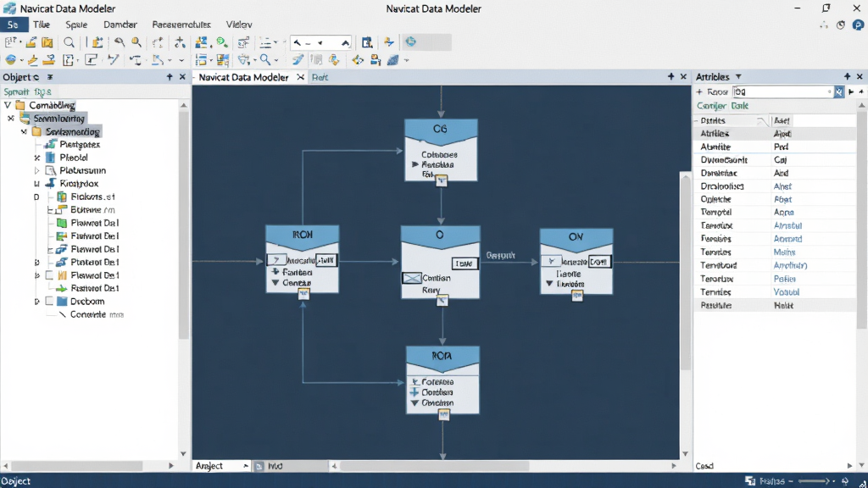The height and width of the screenshot is (488, 868).
Task: Pin the Atricles properties panel
Action: point(847,76)
